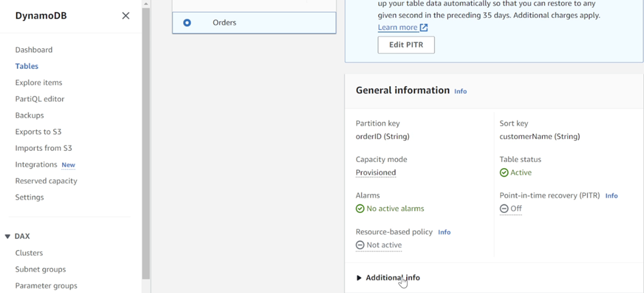The image size is (644, 293).
Task: Close the DynamoDB navigation panel
Action: click(x=125, y=16)
